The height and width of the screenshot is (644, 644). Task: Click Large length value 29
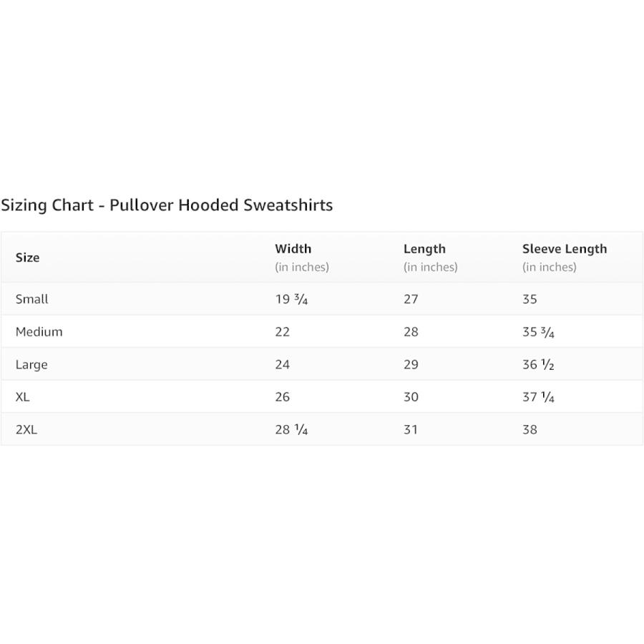pos(411,365)
